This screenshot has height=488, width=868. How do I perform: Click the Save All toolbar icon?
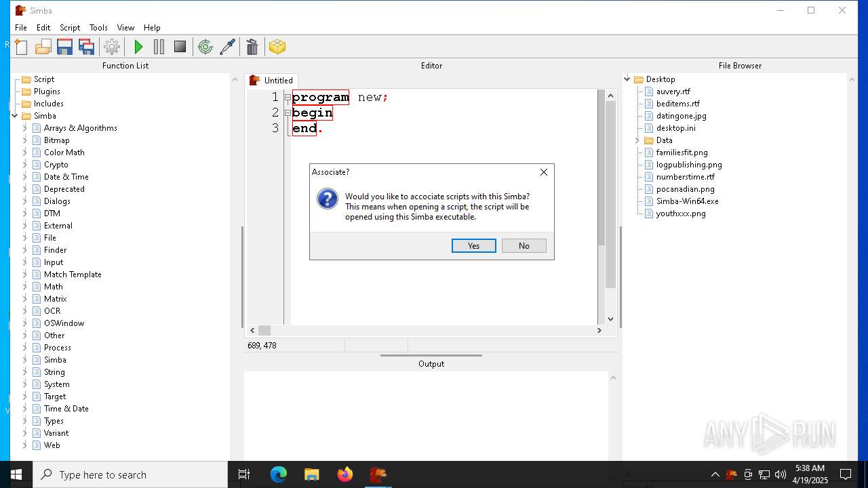[x=87, y=47]
